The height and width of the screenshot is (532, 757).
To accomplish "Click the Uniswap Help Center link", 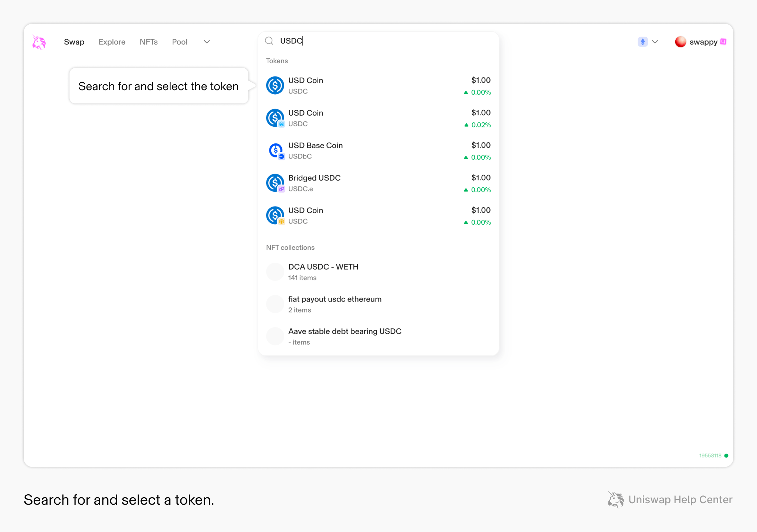I will [x=680, y=500].
